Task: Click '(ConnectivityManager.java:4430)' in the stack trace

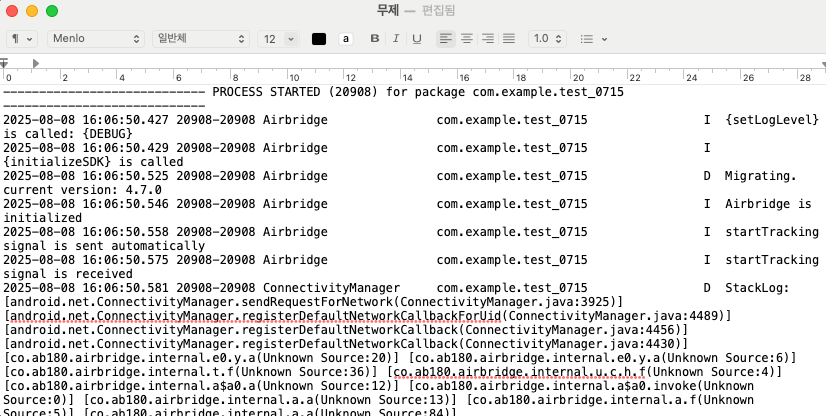Action: coord(571,344)
